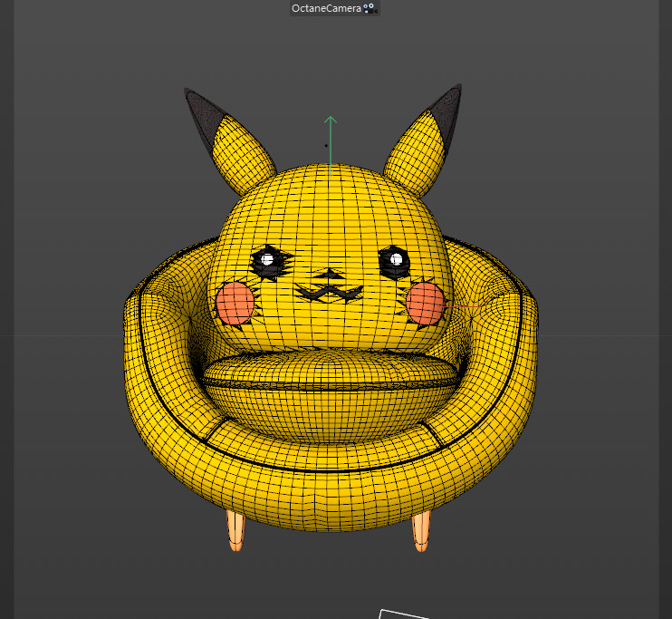
Task: Select the left wooden chair leg
Action: (x=235, y=530)
